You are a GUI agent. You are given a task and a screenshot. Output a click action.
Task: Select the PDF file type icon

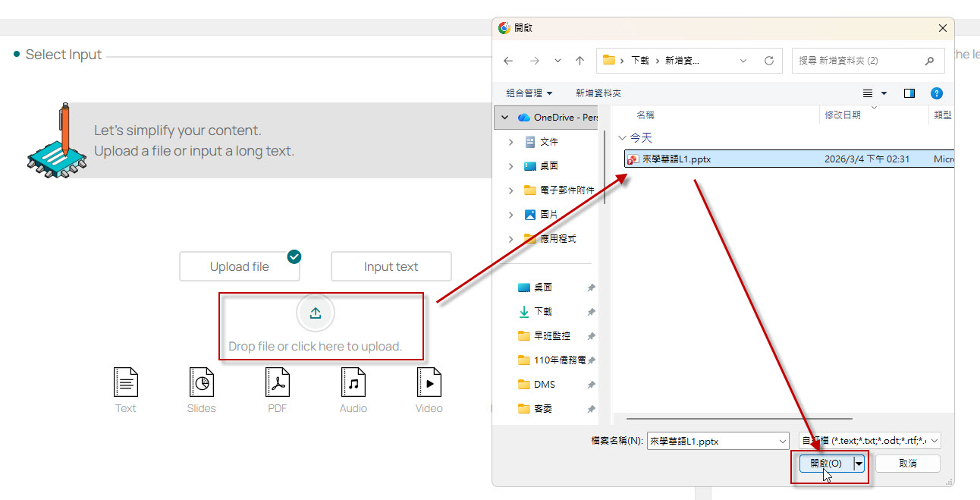pos(278,383)
